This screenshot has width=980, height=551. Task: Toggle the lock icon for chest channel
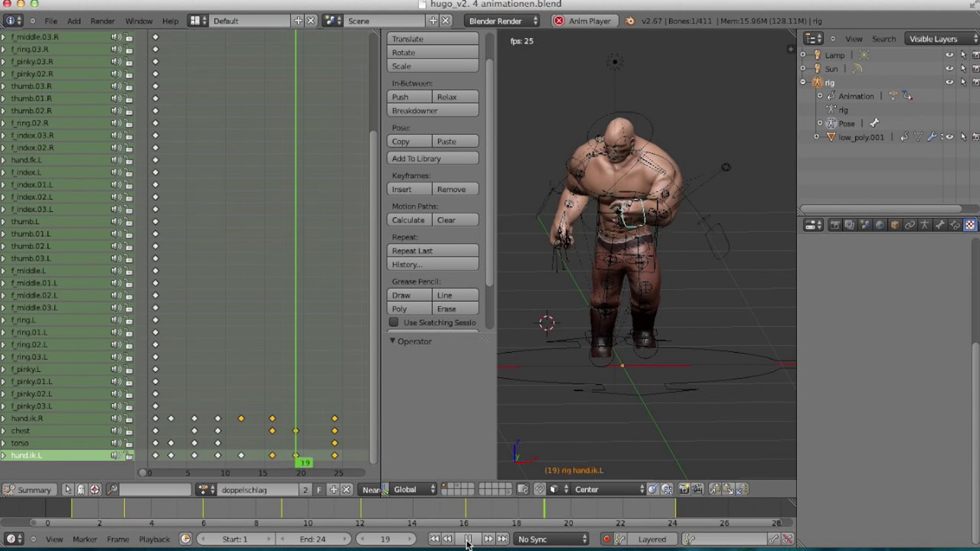[x=129, y=431]
